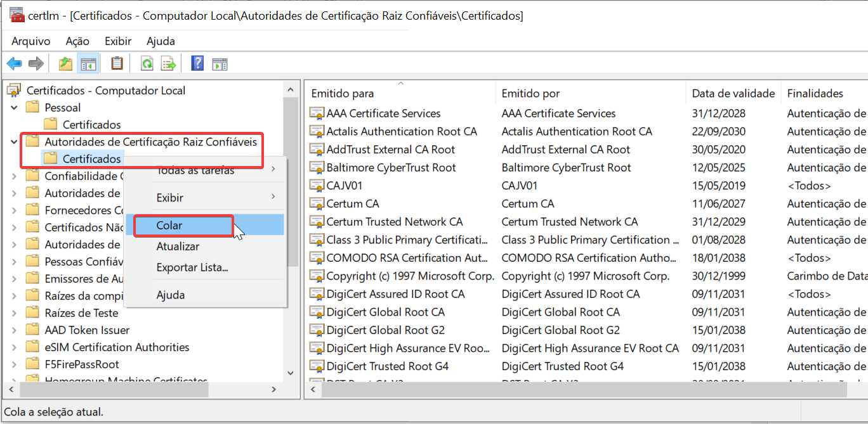Select Certificados under Pessoal

point(91,125)
